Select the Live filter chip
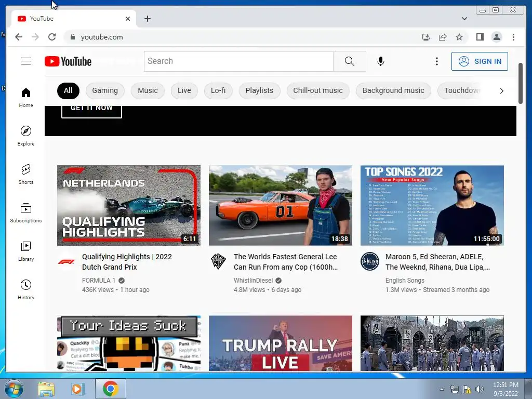532x399 pixels. tap(184, 90)
